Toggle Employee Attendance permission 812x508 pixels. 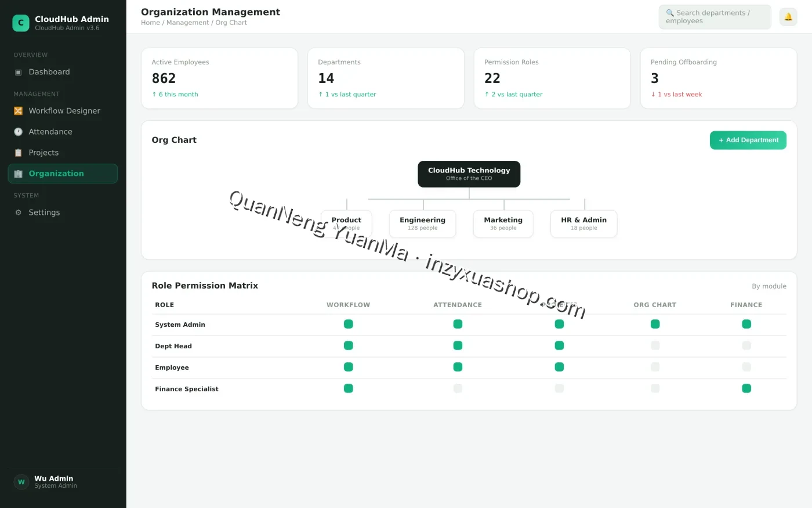click(458, 367)
